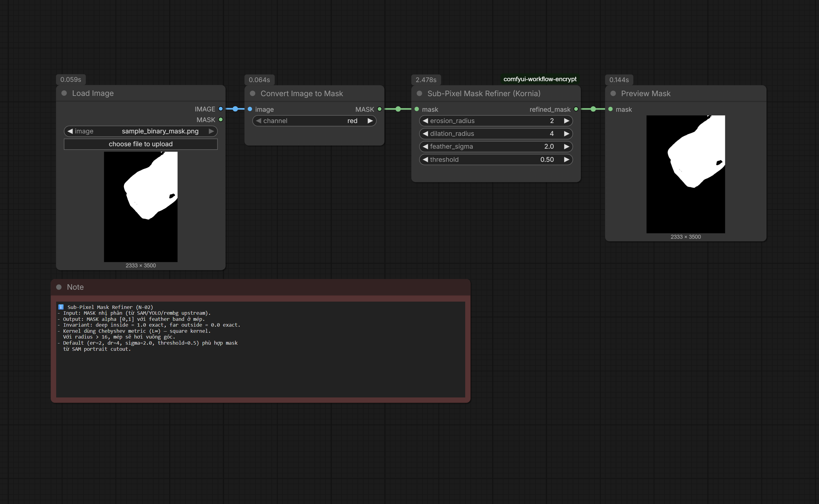This screenshot has height=504, width=819.
Task: Open the sample_binary_mask.png image dropdown
Action: (x=141, y=131)
